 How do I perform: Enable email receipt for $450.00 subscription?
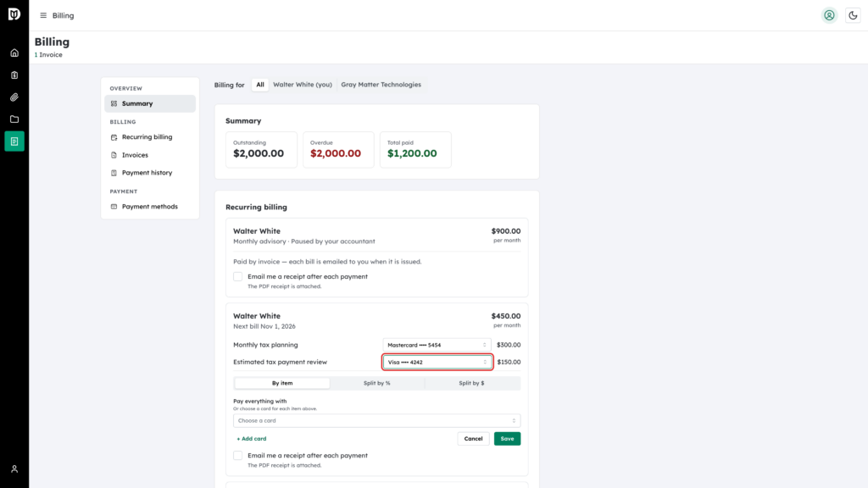238,455
